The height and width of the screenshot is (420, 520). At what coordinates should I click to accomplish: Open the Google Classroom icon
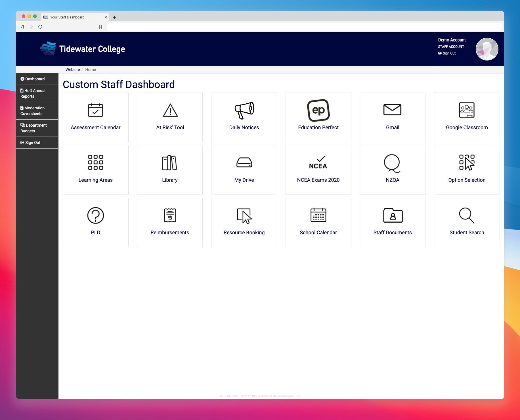click(467, 110)
